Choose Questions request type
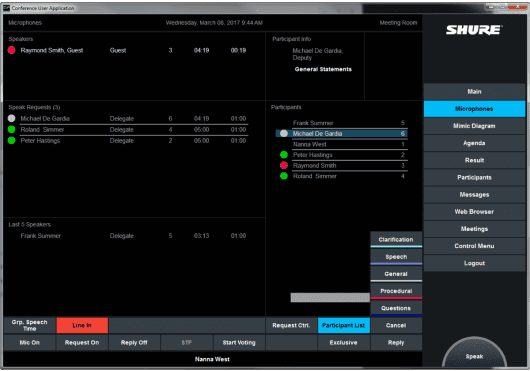 pyautogui.click(x=396, y=308)
